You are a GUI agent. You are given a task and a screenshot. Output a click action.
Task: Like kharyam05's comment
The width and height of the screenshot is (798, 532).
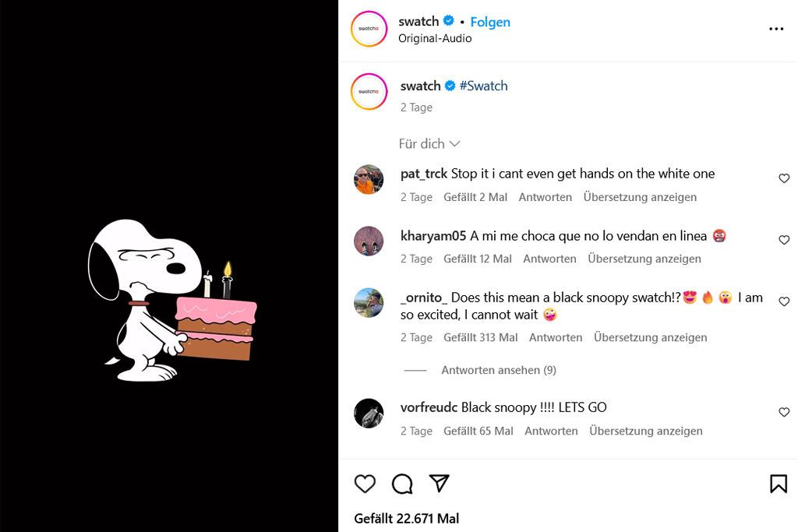(784, 240)
